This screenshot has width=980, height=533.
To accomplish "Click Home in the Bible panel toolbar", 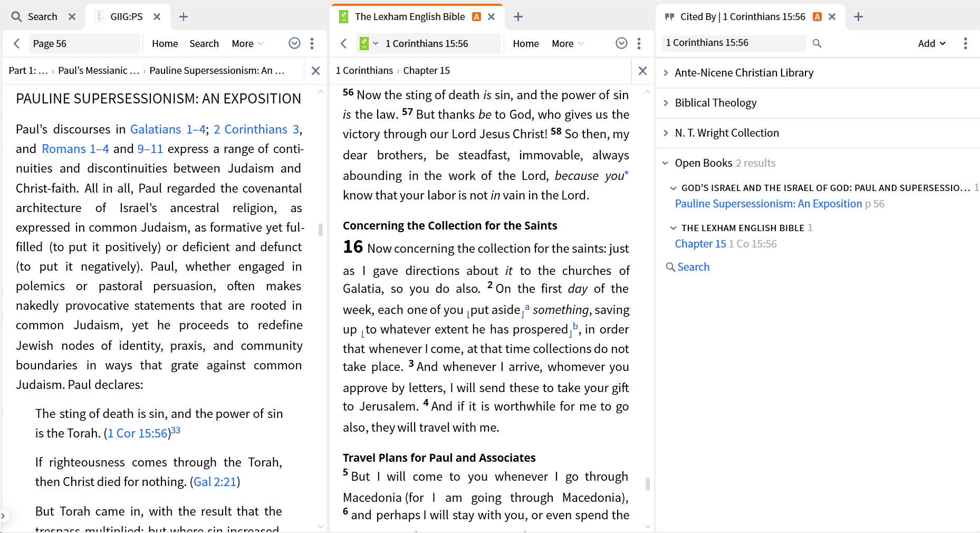I will (x=526, y=44).
